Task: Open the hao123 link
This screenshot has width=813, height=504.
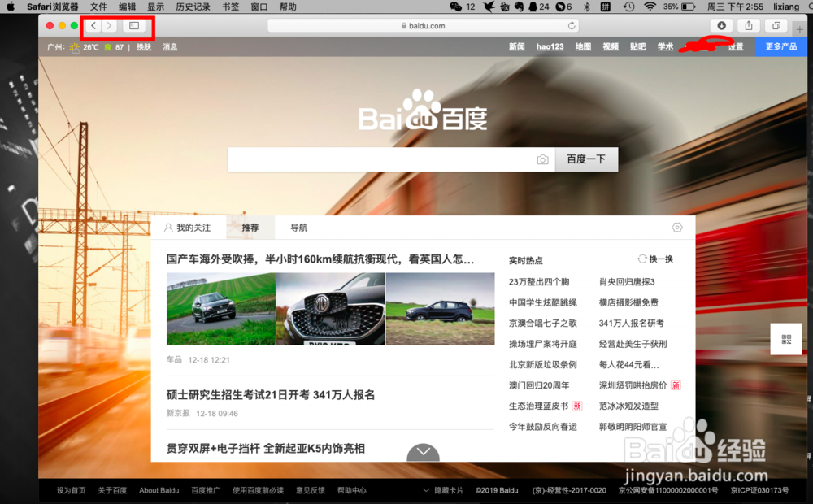Action: 550,46
